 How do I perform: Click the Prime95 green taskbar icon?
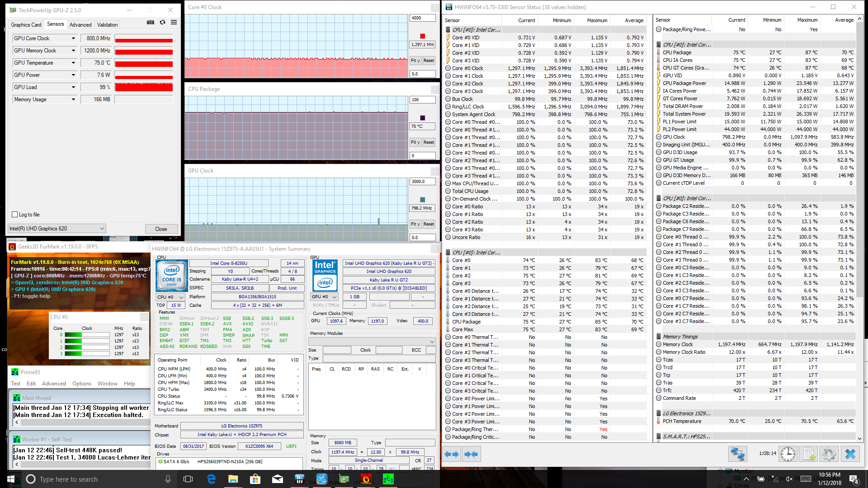point(388,479)
